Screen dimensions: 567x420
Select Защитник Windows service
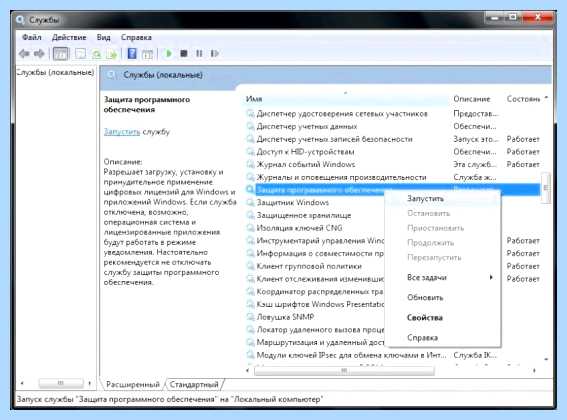[293, 203]
